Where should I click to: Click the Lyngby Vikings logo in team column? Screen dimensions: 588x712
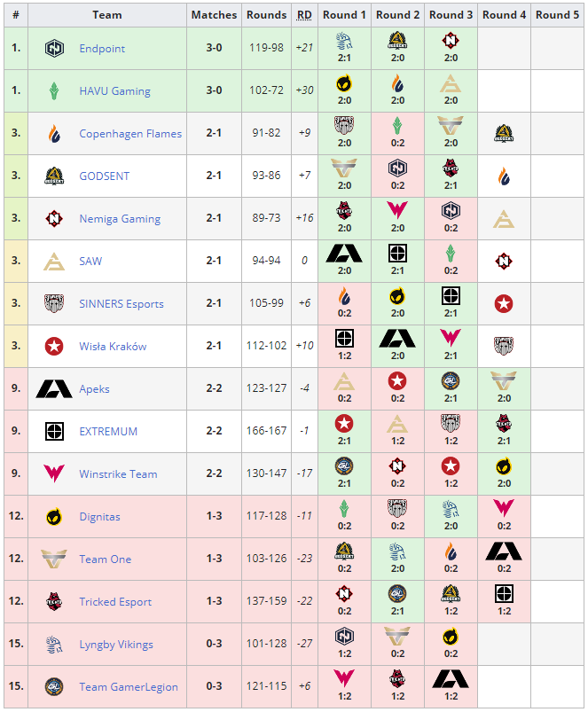coord(54,645)
